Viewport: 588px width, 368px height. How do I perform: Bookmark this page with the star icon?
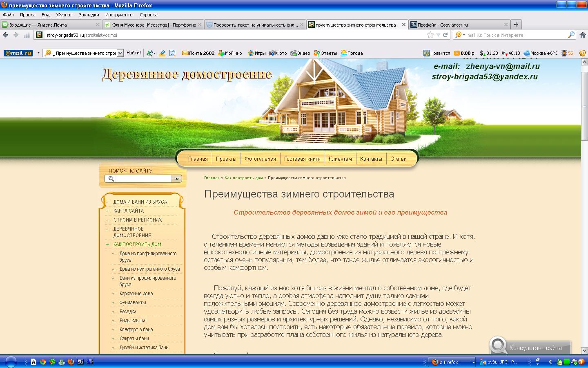[430, 35]
